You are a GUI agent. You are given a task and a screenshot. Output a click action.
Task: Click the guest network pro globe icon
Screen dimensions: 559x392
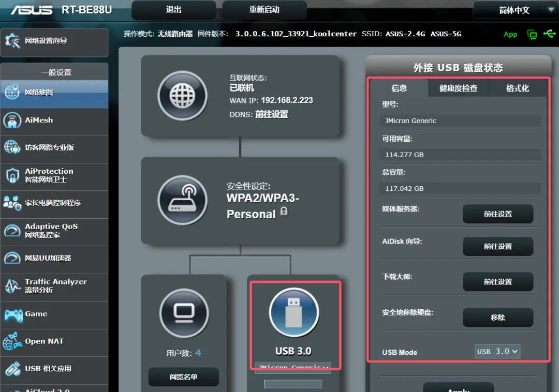[x=12, y=147]
